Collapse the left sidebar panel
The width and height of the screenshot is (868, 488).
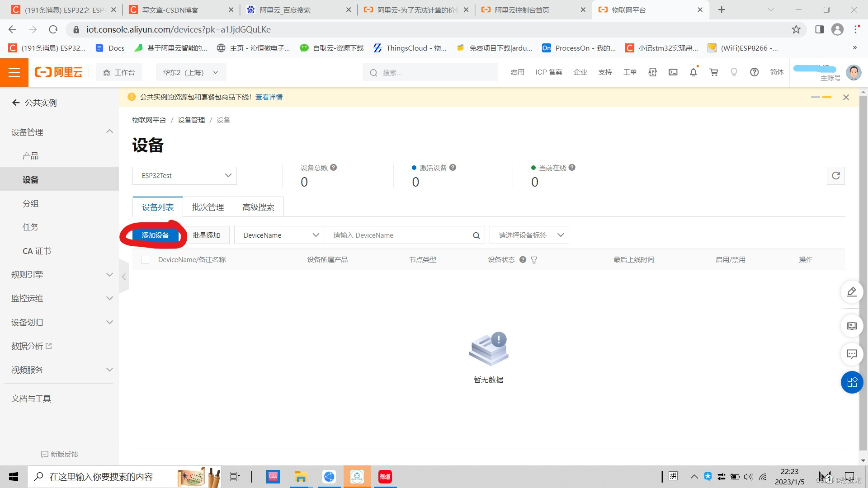coord(124,276)
